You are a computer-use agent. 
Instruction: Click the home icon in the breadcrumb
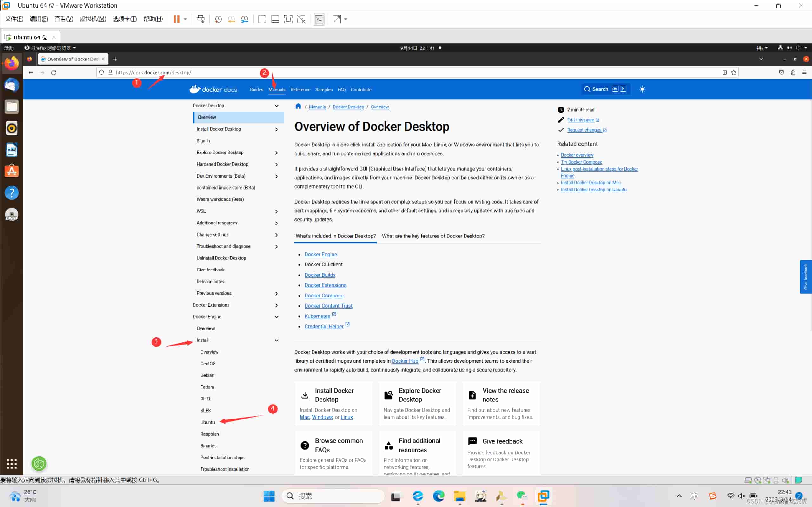(298, 107)
